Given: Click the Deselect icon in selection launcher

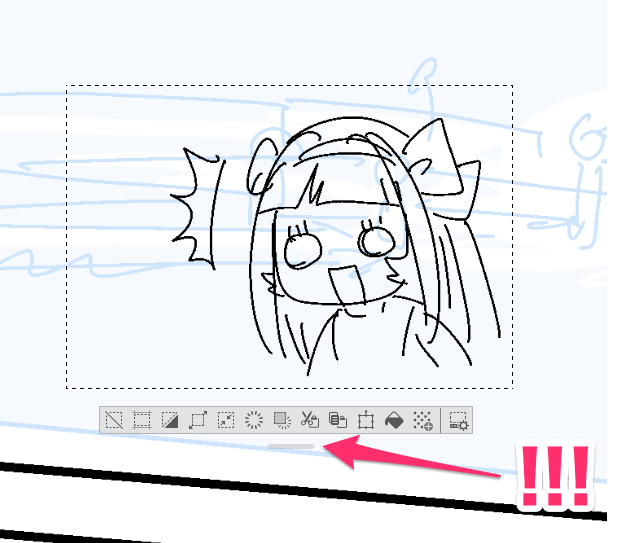Looking at the screenshot, I should tap(114, 420).
